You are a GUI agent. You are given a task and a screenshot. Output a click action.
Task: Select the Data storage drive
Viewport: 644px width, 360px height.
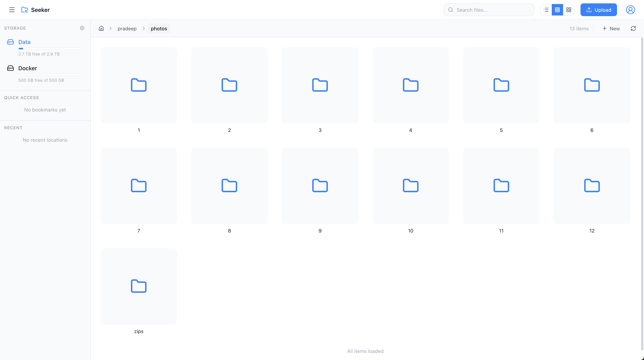point(24,42)
